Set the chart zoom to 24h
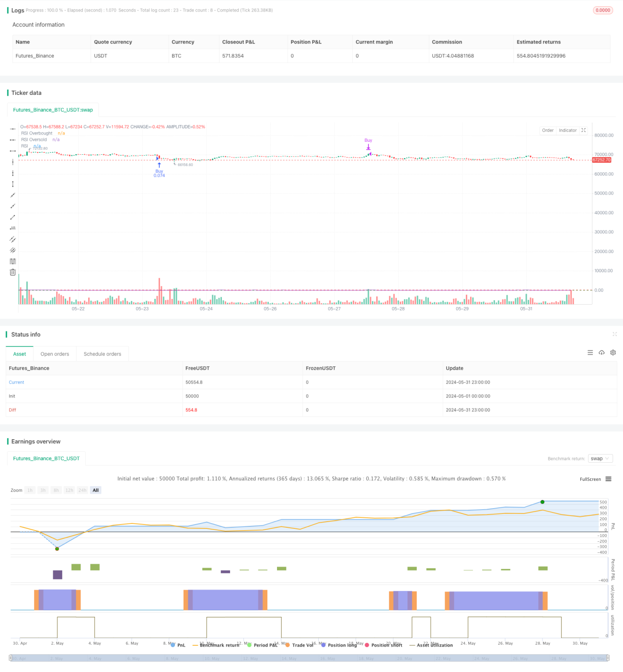Image resolution: width=623 pixels, height=672 pixels. pyautogui.click(x=82, y=490)
